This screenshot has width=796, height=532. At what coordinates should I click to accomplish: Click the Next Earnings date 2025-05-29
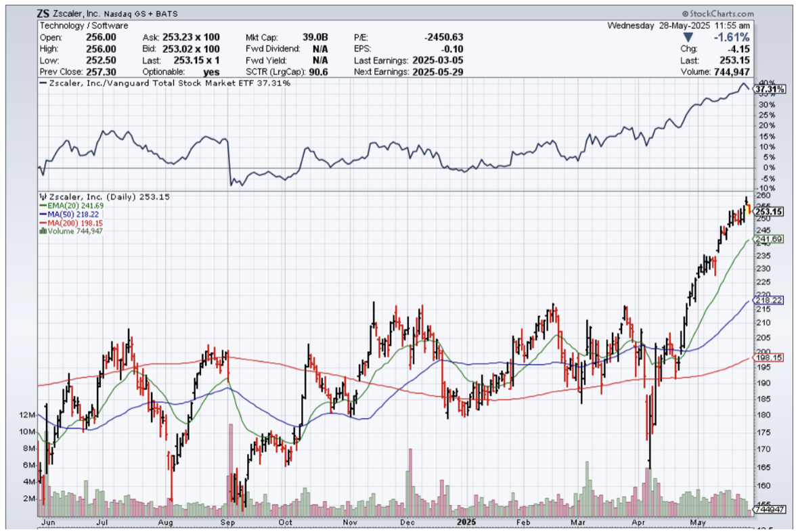[x=439, y=72]
